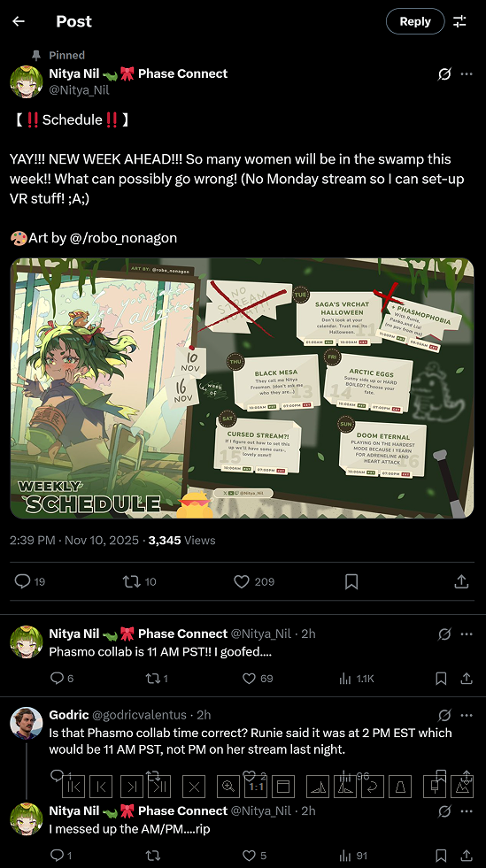Open the weekly schedule image
The height and width of the screenshot is (868, 486).
[x=243, y=388]
